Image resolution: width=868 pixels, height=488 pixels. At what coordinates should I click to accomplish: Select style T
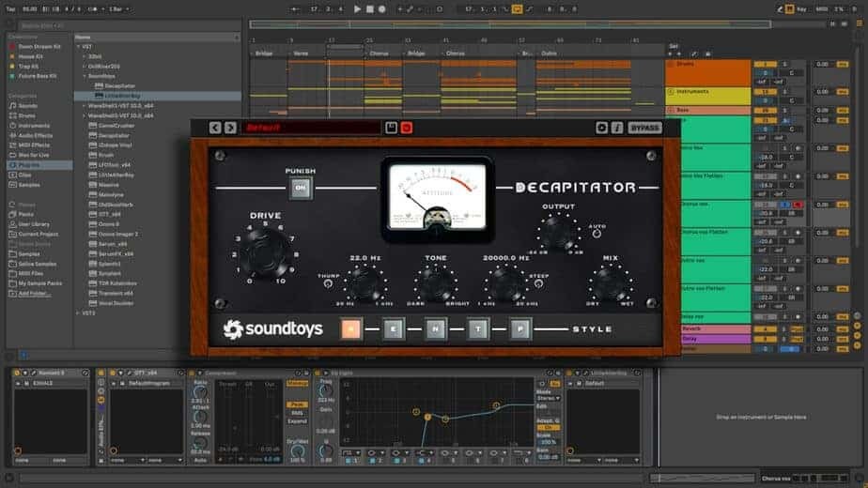pyautogui.click(x=478, y=329)
